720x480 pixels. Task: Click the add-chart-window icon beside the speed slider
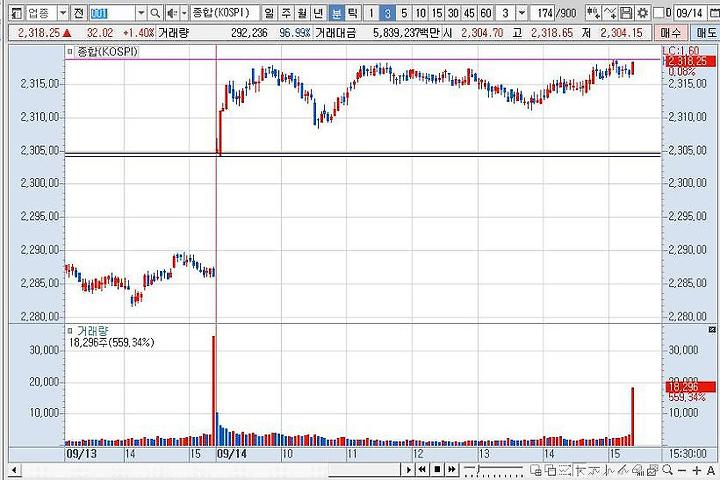click(535, 470)
